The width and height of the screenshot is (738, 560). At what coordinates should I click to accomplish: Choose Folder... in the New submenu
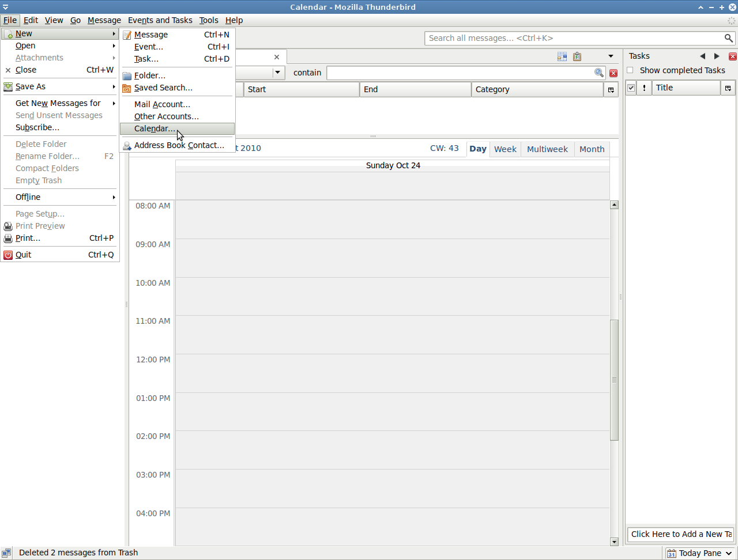coord(177,75)
